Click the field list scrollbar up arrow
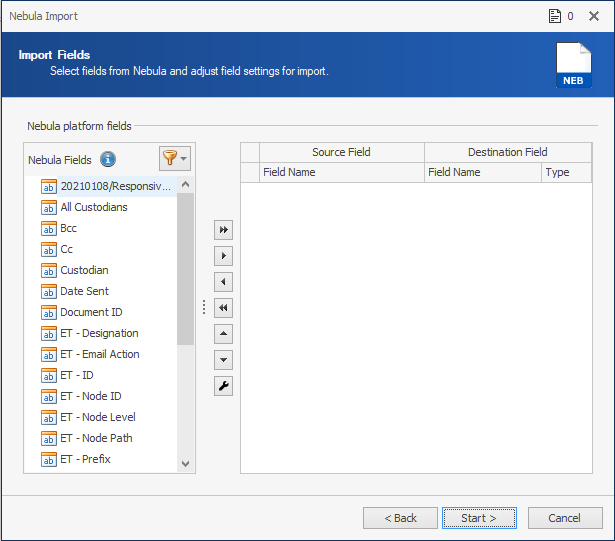615x541 pixels. tap(186, 184)
